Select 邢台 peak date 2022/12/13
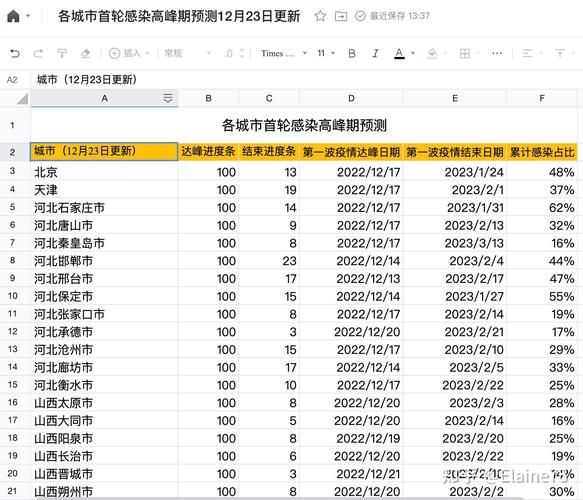Image resolution: width=583 pixels, height=500 pixels. point(351,278)
